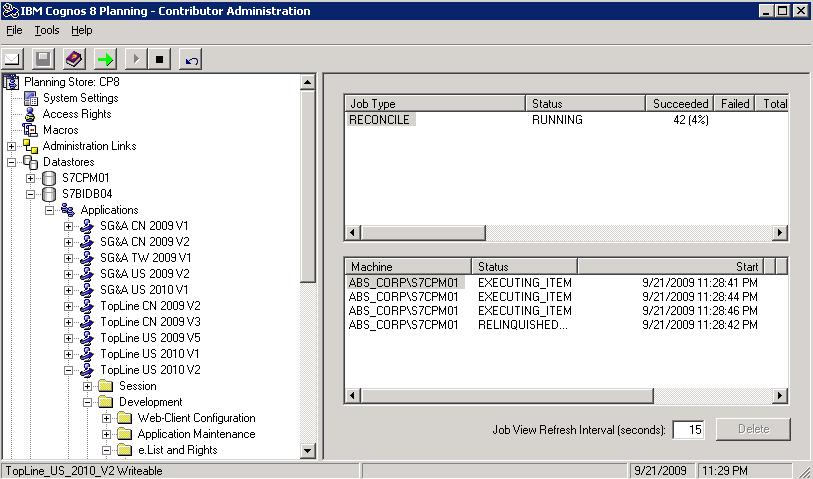Open the help book icon in toolbar
The image size is (813, 479).
click(74, 59)
